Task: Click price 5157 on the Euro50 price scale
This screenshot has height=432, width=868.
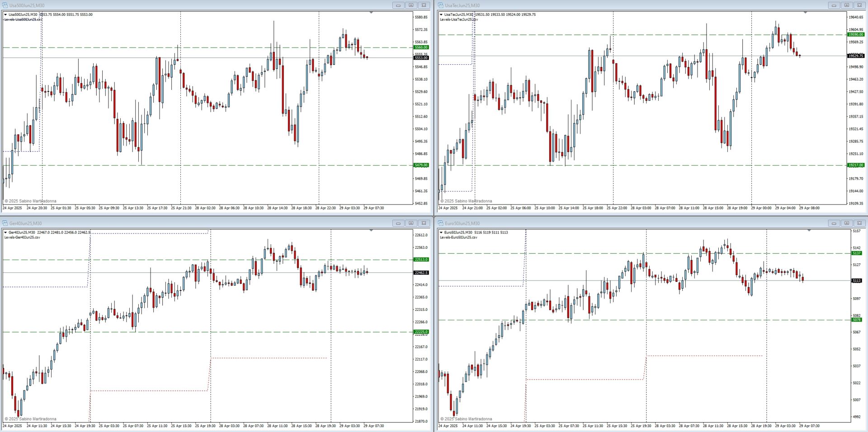Action: (x=856, y=231)
